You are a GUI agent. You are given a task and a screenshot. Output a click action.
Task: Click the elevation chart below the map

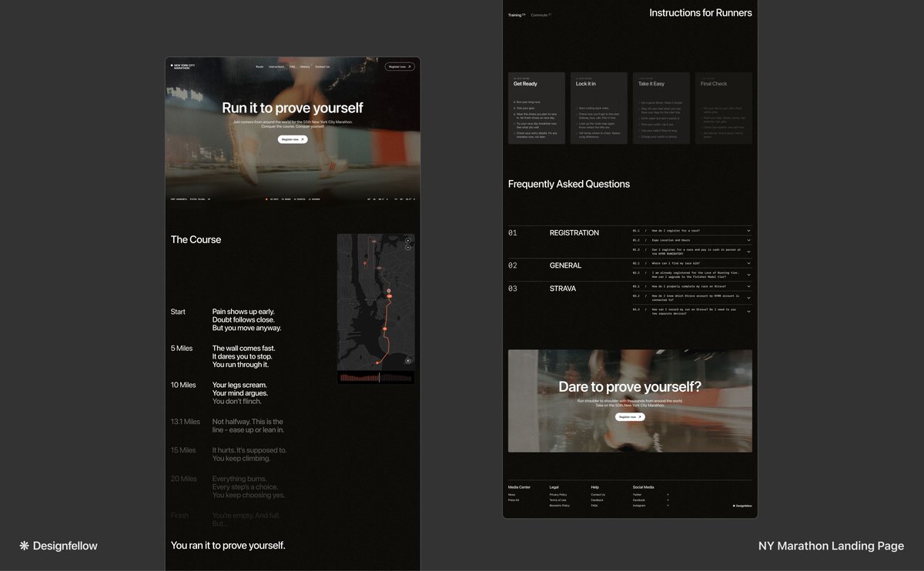[376, 377]
